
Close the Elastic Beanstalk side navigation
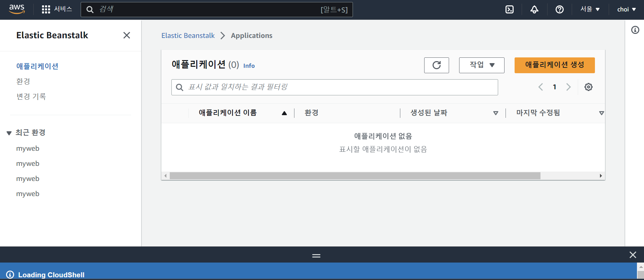coord(127,35)
